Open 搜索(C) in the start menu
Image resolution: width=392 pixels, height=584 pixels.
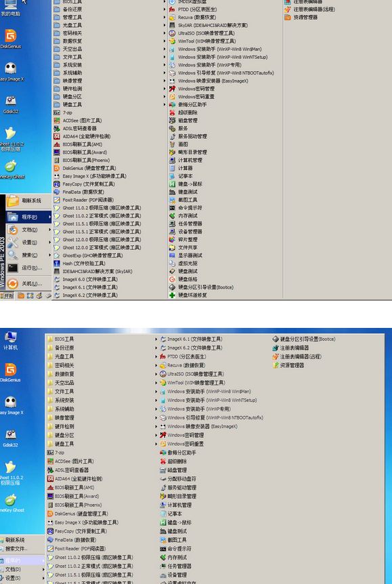point(28,255)
